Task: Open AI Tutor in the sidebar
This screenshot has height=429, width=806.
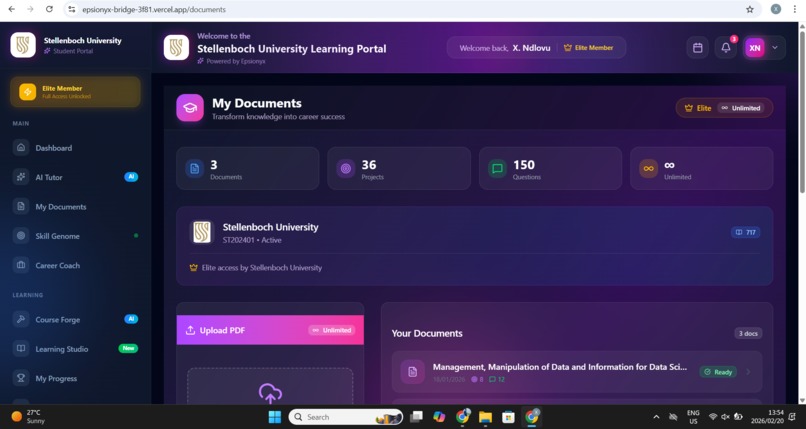Action: [x=75, y=177]
